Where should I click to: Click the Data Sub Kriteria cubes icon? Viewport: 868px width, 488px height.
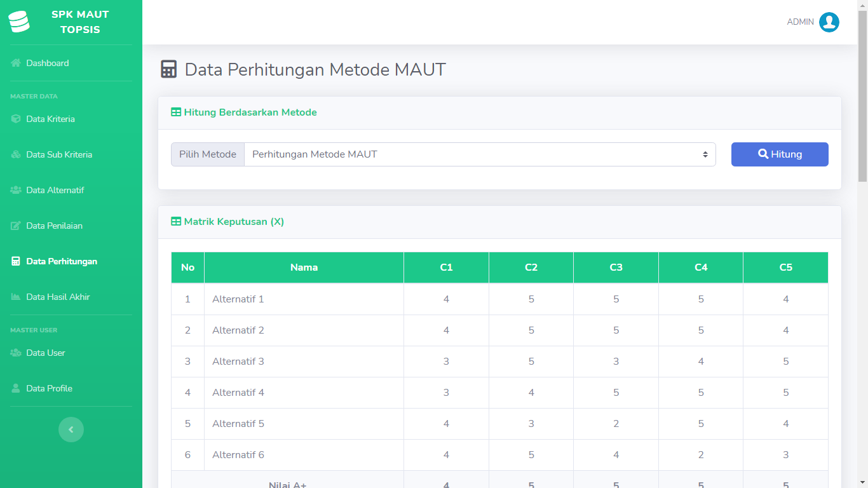[x=16, y=154]
